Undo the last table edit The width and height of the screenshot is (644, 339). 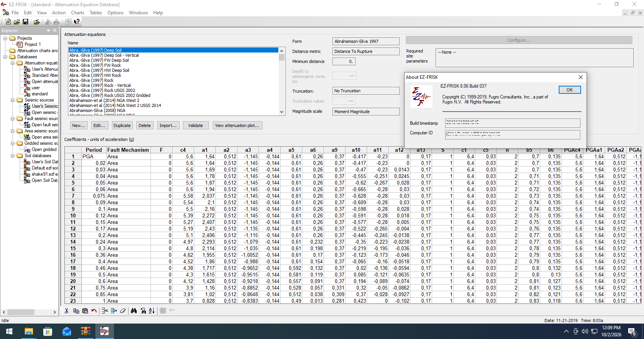coord(94,311)
